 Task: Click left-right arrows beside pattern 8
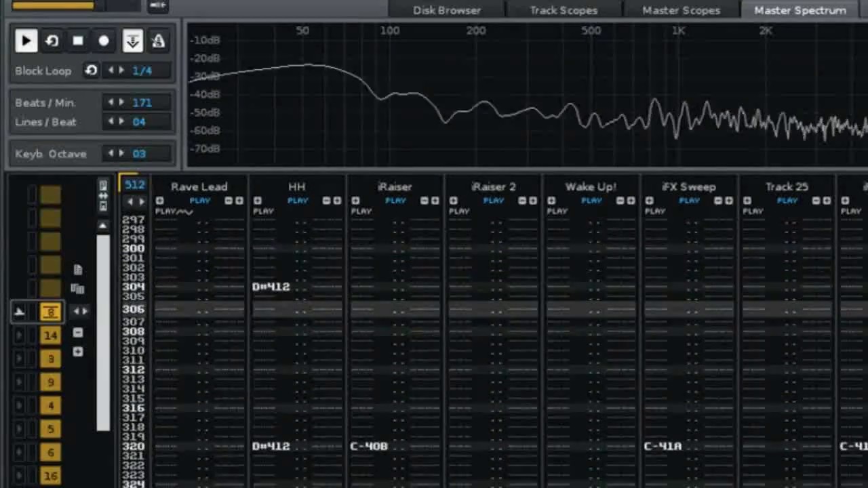pos(80,311)
